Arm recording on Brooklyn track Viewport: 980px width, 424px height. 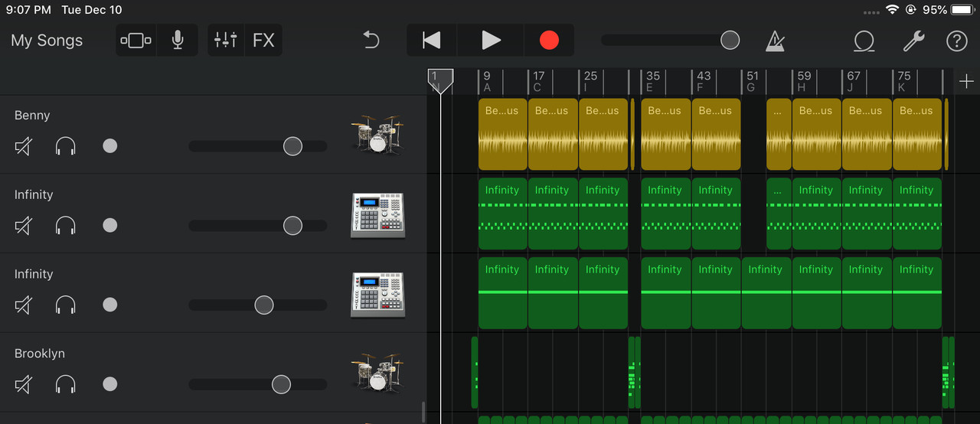click(x=110, y=384)
